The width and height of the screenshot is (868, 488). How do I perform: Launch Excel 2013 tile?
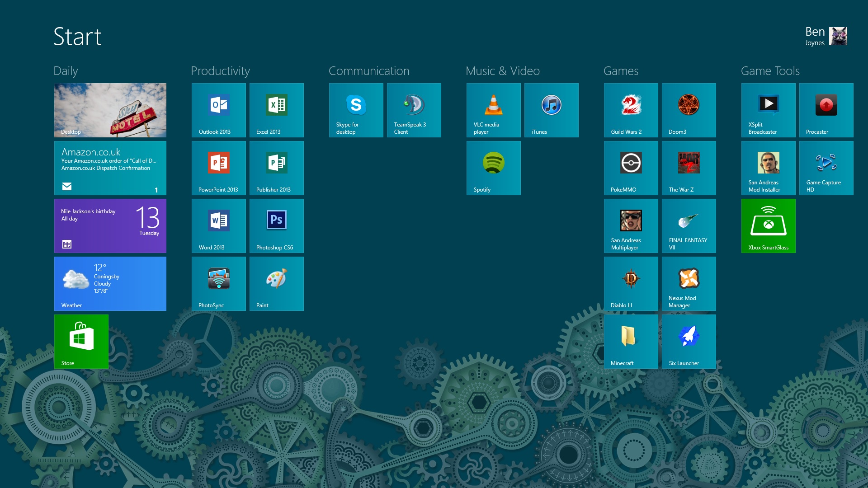[x=276, y=110]
